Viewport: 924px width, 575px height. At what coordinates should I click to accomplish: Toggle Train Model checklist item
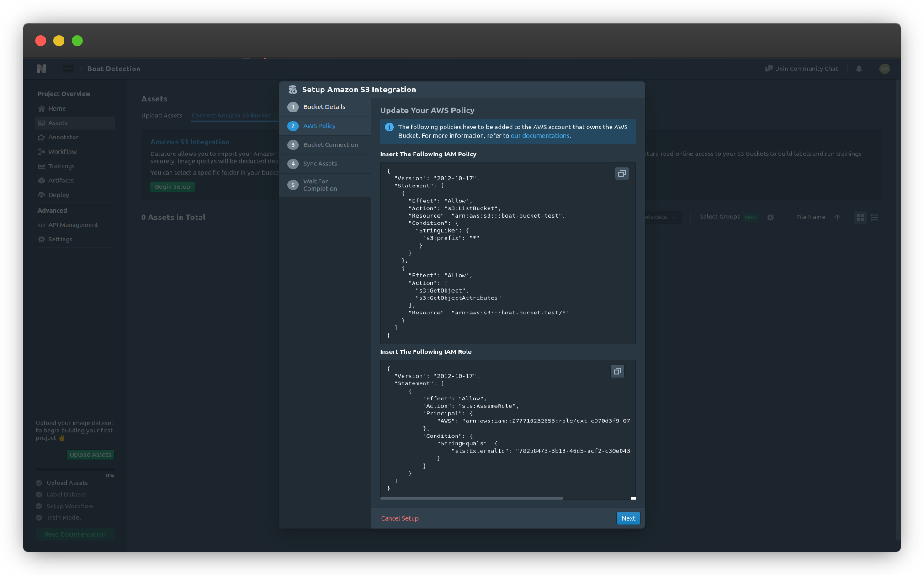39,518
